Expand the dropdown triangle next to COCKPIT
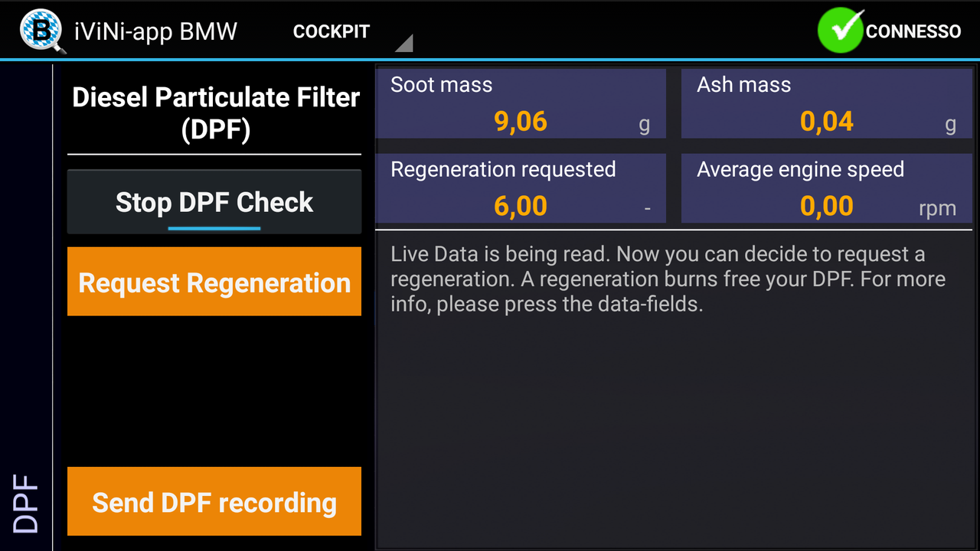The width and height of the screenshot is (980, 551). click(x=403, y=43)
